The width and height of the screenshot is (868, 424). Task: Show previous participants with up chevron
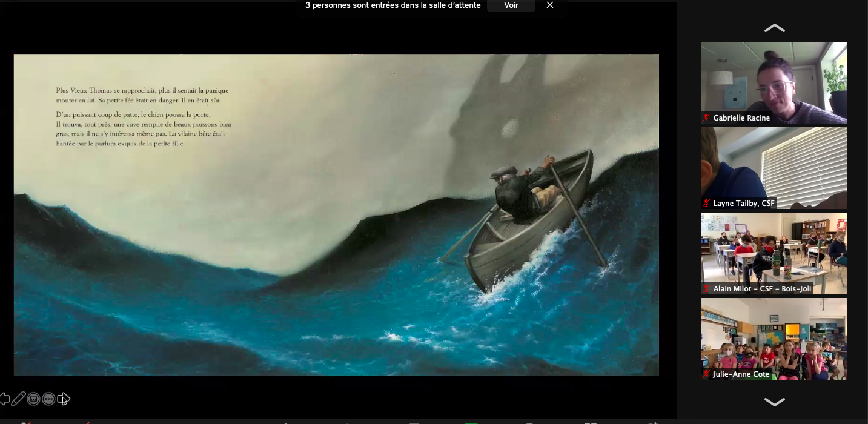point(774,28)
